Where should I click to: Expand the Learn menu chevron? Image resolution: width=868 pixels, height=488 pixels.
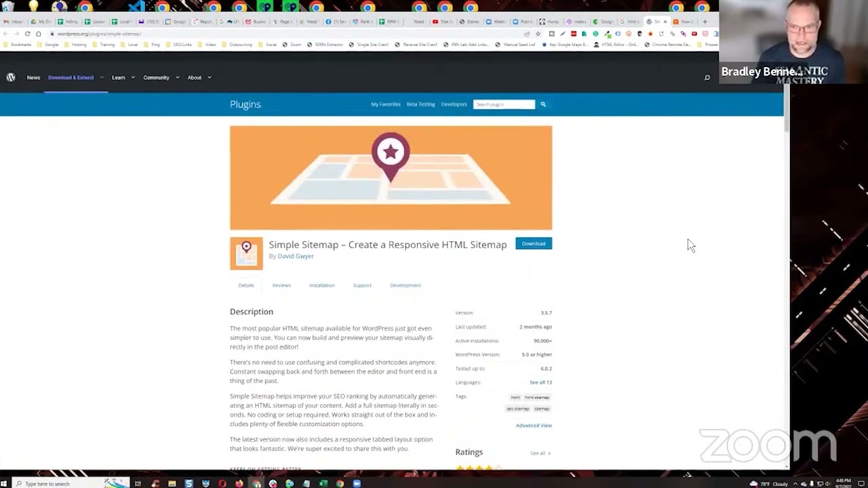tap(133, 77)
